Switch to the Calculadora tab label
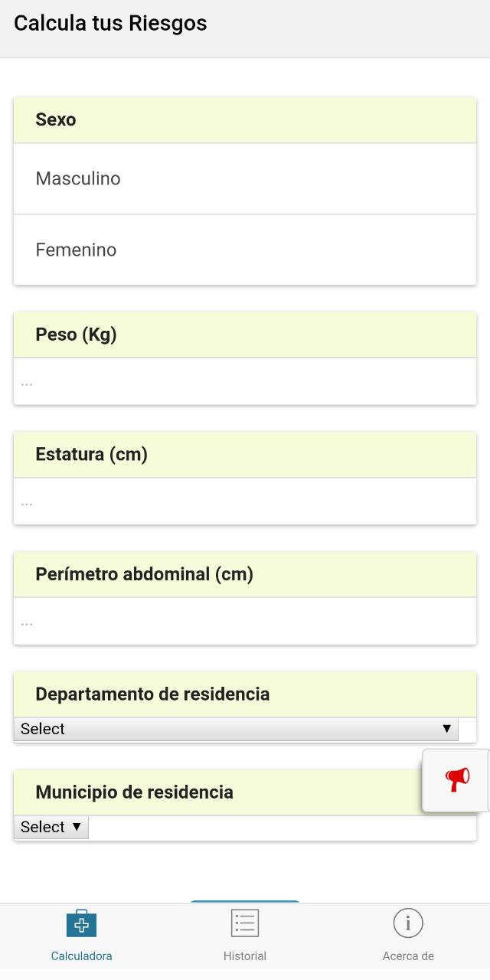The width and height of the screenshot is (490, 980). [82, 956]
